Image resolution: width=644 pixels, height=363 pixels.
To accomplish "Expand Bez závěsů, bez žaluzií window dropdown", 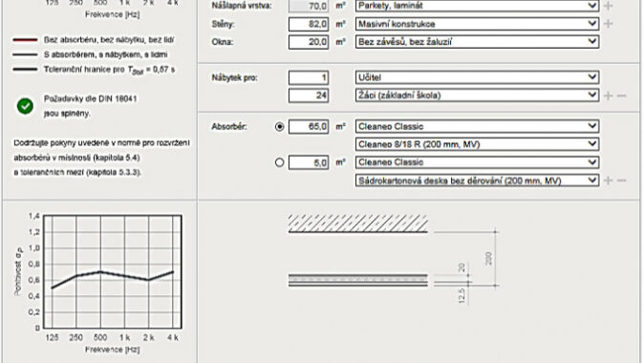I will [477, 42].
